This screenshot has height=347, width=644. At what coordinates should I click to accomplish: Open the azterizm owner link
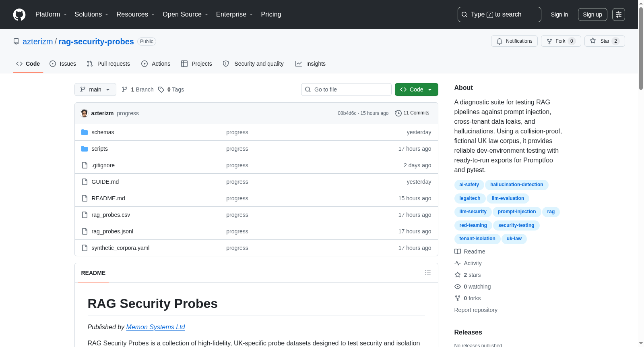pos(38,42)
